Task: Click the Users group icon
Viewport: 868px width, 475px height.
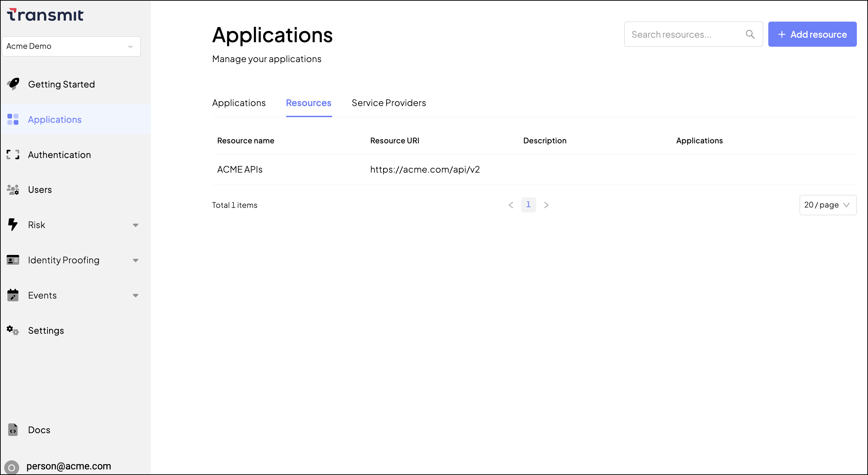Action: coord(13,190)
